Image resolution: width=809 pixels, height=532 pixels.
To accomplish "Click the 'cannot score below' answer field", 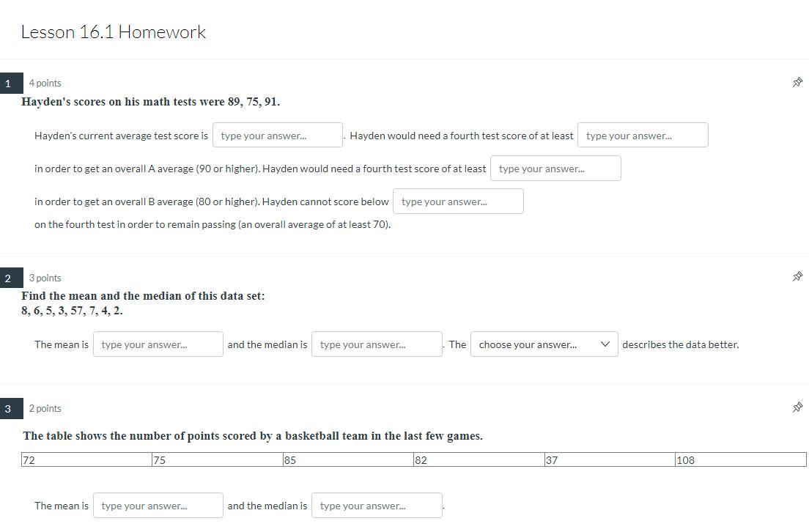I will tap(458, 202).
